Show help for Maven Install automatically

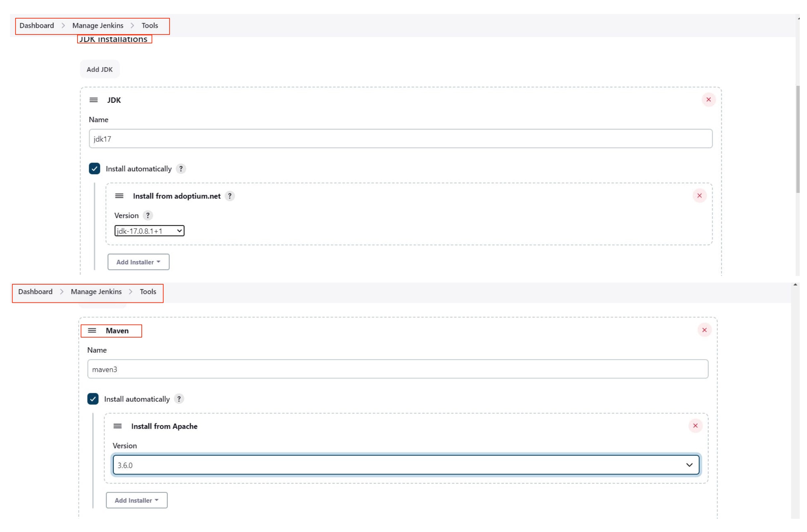click(x=179, y=399)
